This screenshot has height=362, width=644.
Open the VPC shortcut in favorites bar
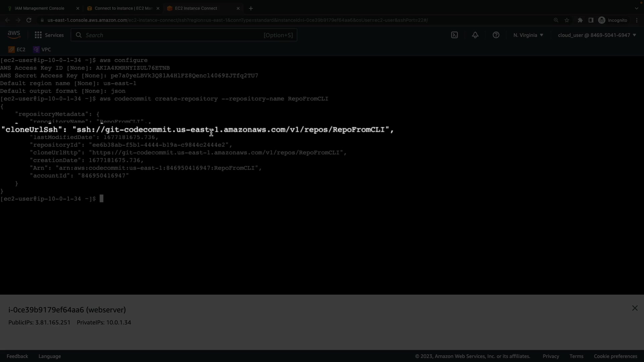[42, 50]
